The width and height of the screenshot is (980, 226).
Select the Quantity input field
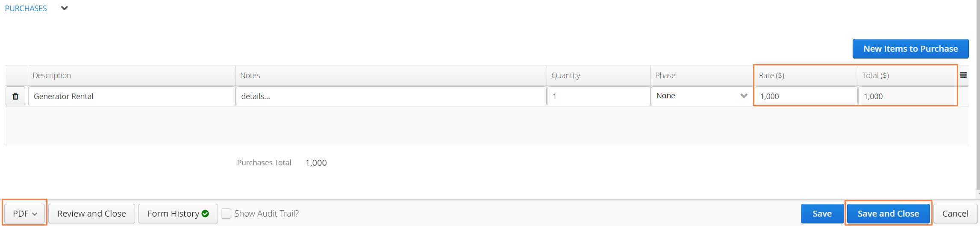[x=598, y=96]
